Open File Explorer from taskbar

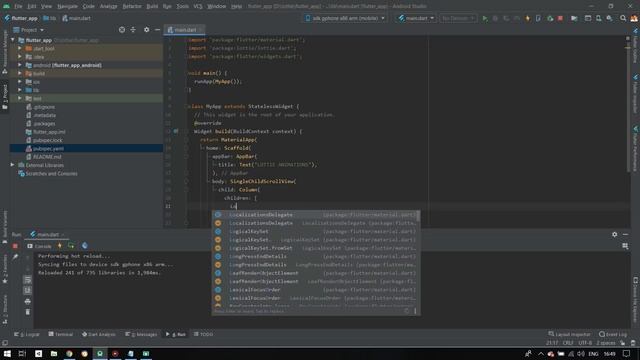point(54,353)
